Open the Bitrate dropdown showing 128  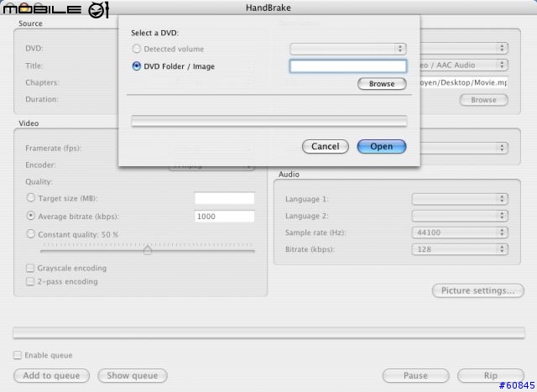[x=460, y=249]
